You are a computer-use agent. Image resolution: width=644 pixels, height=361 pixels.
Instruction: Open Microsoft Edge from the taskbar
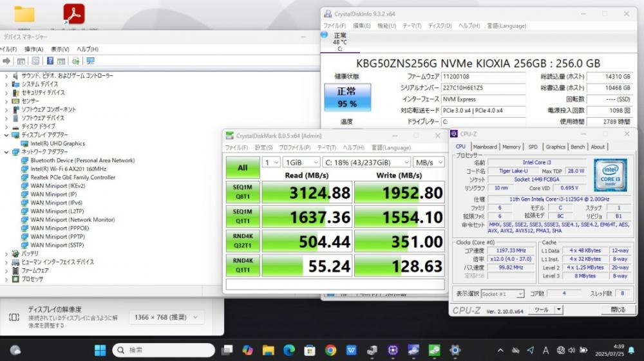click(x=289, y=350)
